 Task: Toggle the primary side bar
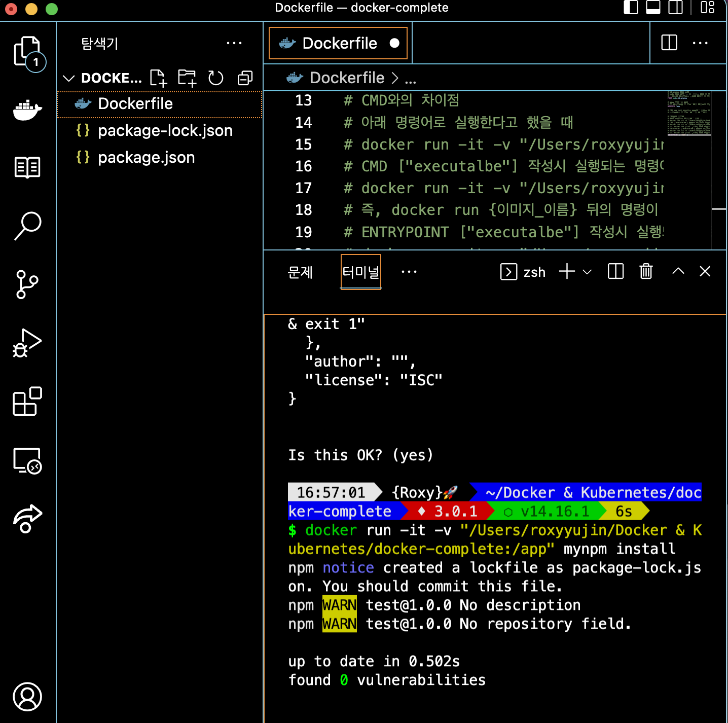pyautogui.click(x=631, y=8)
